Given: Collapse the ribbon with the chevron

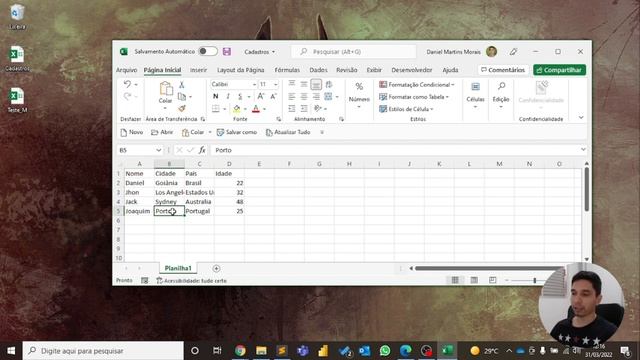Looking at the screenshot, I should (x=581, y=118).
